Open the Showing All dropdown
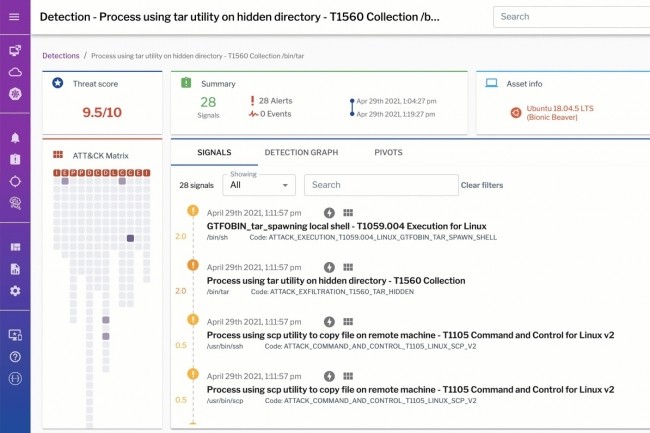 pos(259,185)
